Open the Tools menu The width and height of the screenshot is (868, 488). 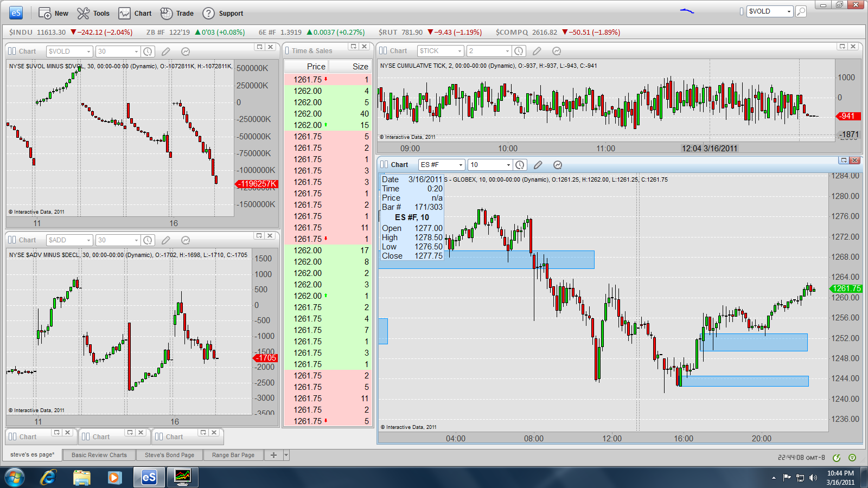click(93, 14)
